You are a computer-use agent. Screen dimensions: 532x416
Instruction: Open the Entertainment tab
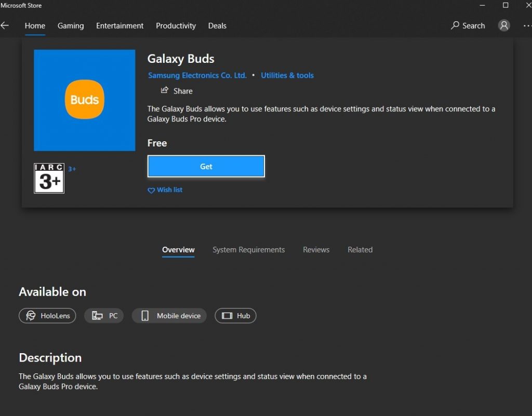(x=120, y=26)
